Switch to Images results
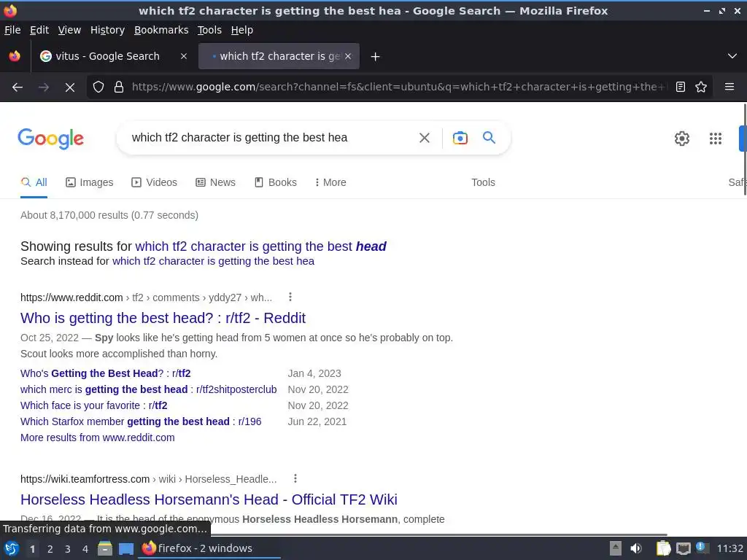747x560 pixels. pos(89,182)
